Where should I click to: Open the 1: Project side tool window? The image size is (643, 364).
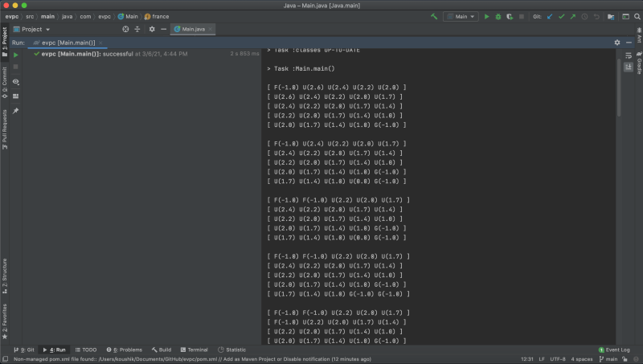(x=5, y=42)
